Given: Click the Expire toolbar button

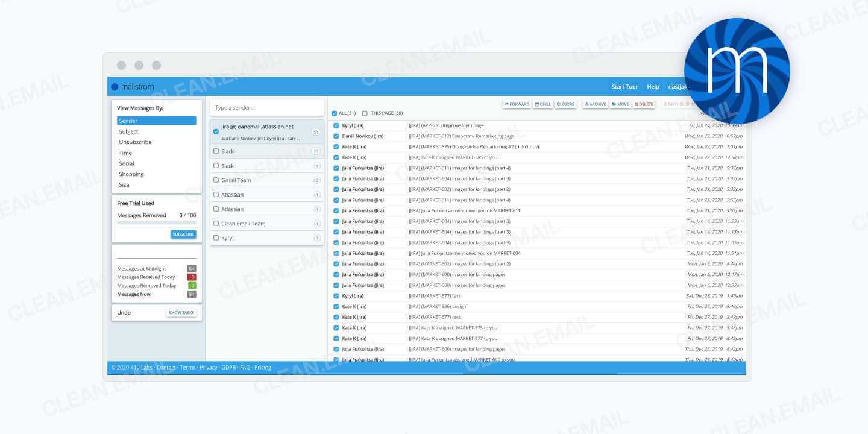Looking at the screenshot, I should (x=565, y=104).
